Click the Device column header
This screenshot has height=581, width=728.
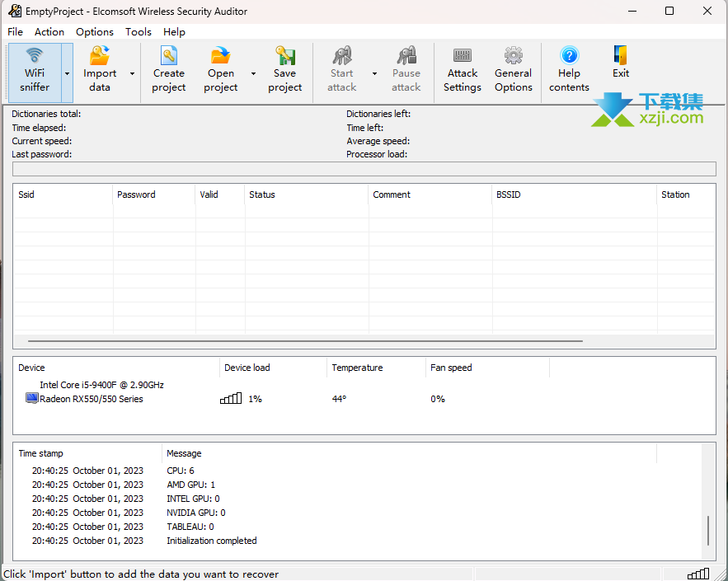116,368
